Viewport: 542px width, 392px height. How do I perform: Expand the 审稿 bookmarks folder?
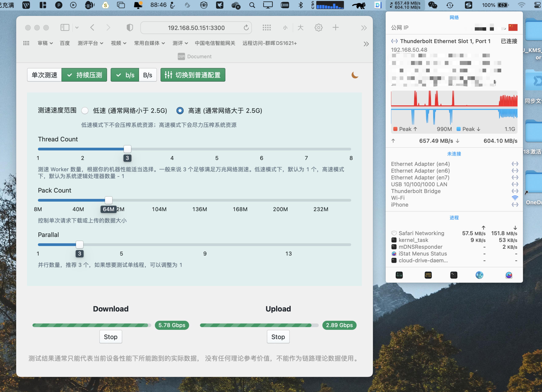point(45,43)
